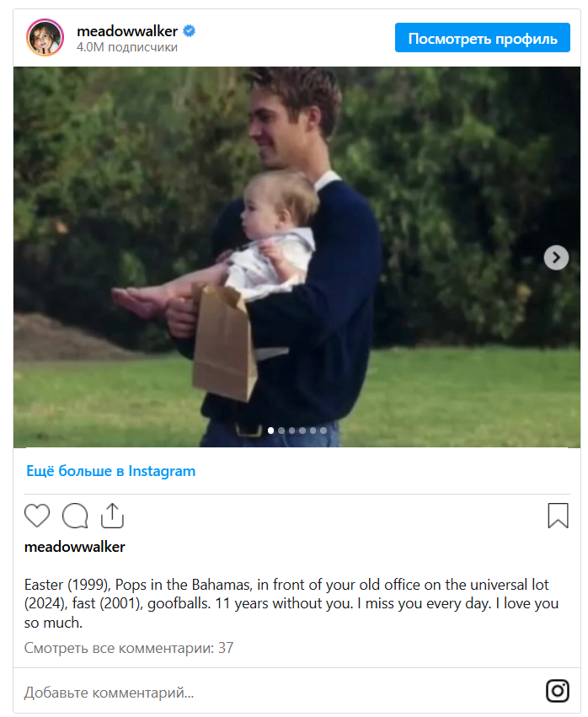Save post with bookmark icon
Image resolution: width=588 pixels, height=717 pixels.
(558, 516)
